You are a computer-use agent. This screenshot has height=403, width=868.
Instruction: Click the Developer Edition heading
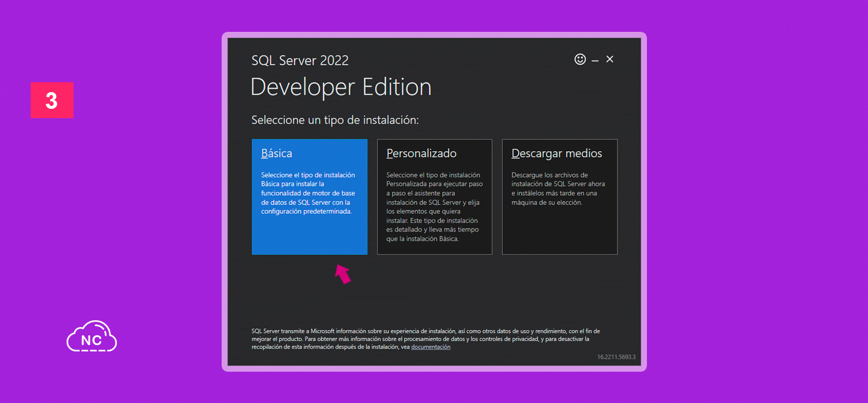341,87
